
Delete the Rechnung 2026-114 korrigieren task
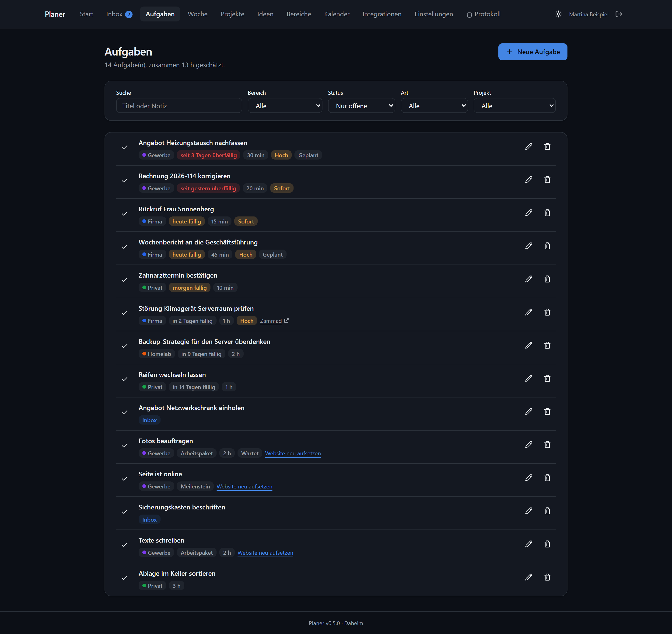pyautogui.click(x=547, y=180)
